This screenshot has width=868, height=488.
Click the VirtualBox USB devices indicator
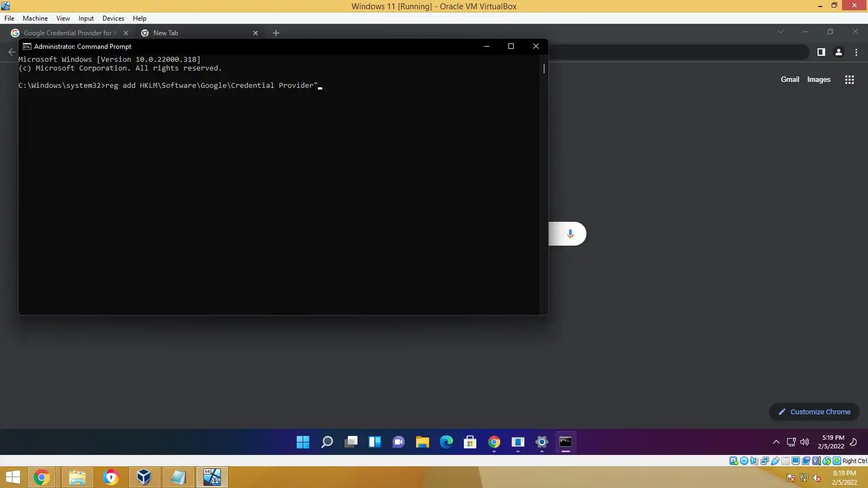click(775, 461)
